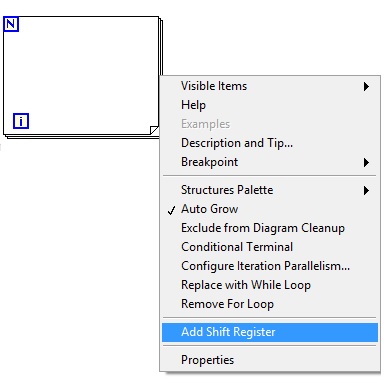Click inside the empty For Loop body
This screenshot has height=384, width=389.
82,73
